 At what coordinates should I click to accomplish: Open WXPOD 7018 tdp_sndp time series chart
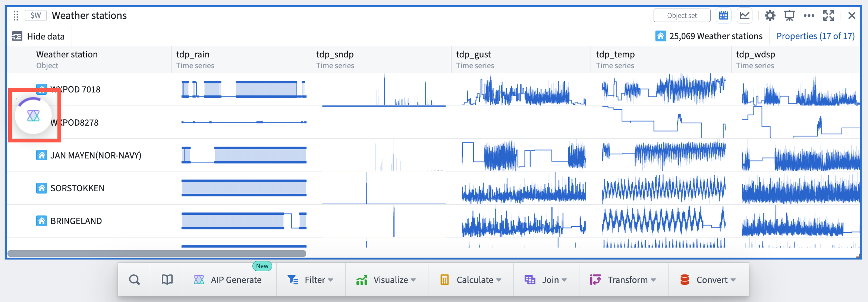(384, 89)
